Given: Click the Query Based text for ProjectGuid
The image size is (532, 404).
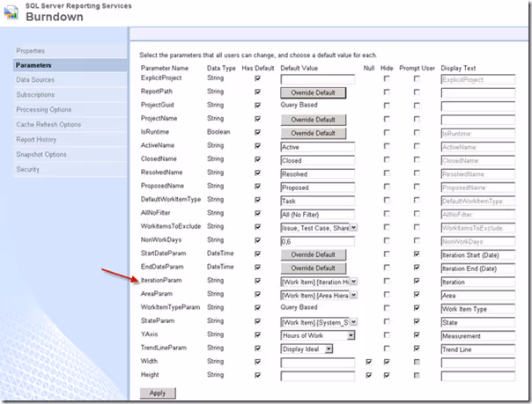Looking at the screenshot, I should click(299, 105).
